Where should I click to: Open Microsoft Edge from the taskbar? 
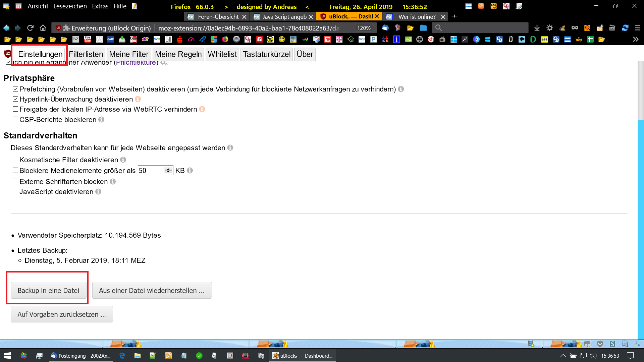point(122,356)
